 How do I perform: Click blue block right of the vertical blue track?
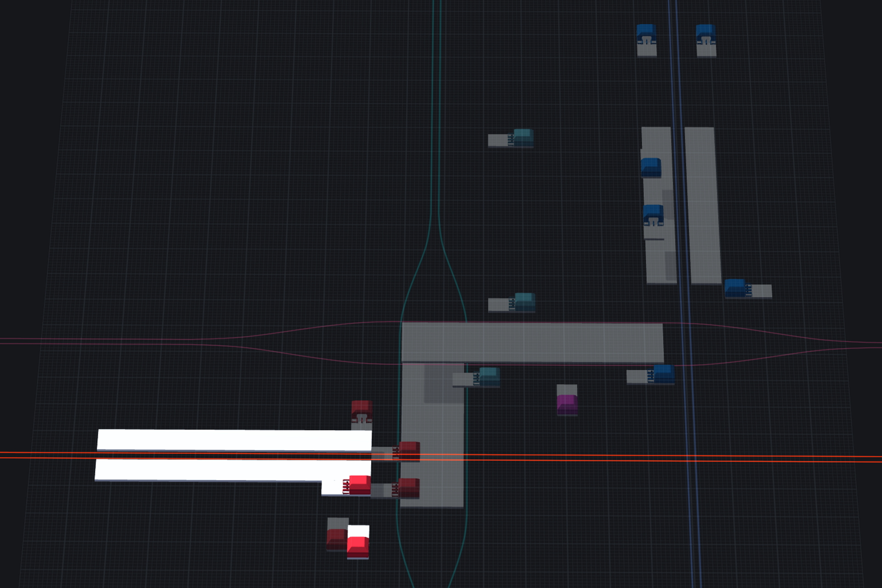(735, 288)
